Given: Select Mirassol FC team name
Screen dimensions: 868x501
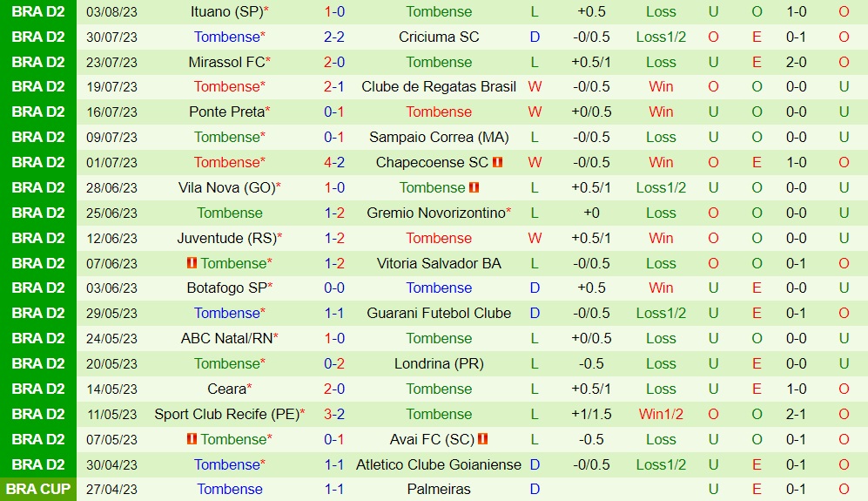Looking at the screenshot, I should click(x=225, y=63).
